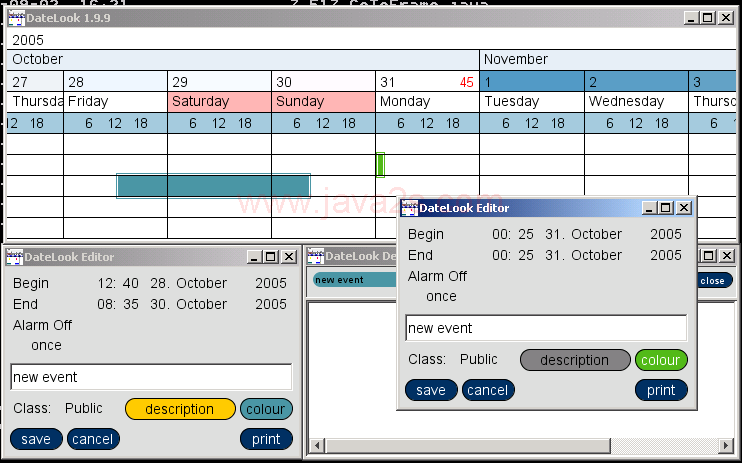The width and height of the screenshot is (742, 463).
Task: Maximize the front DateLook Editor window
Action: point(666,208)
